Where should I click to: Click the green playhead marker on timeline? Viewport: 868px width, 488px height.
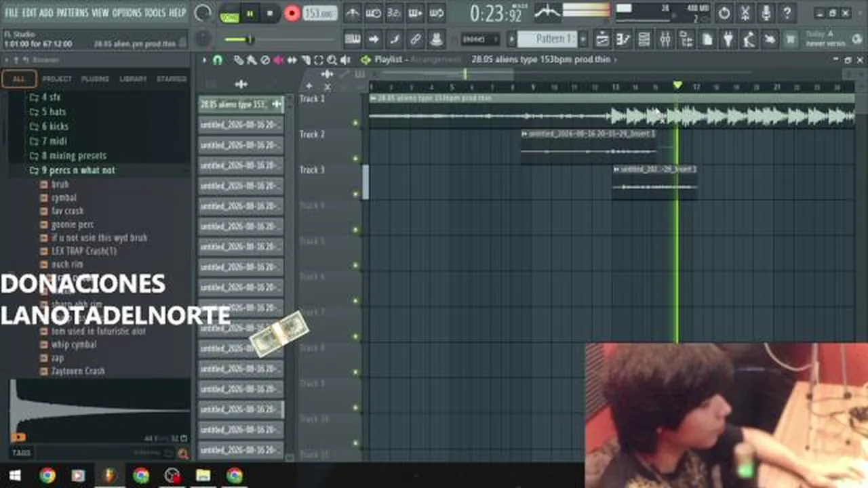click(x=677, y=85)
